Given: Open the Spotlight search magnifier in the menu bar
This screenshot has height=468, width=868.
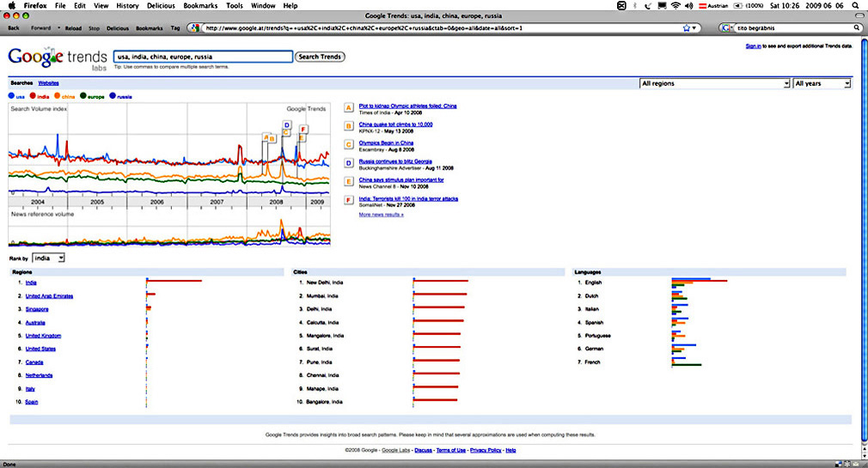Looking at the screenshot, I should [x=855, y=5].
